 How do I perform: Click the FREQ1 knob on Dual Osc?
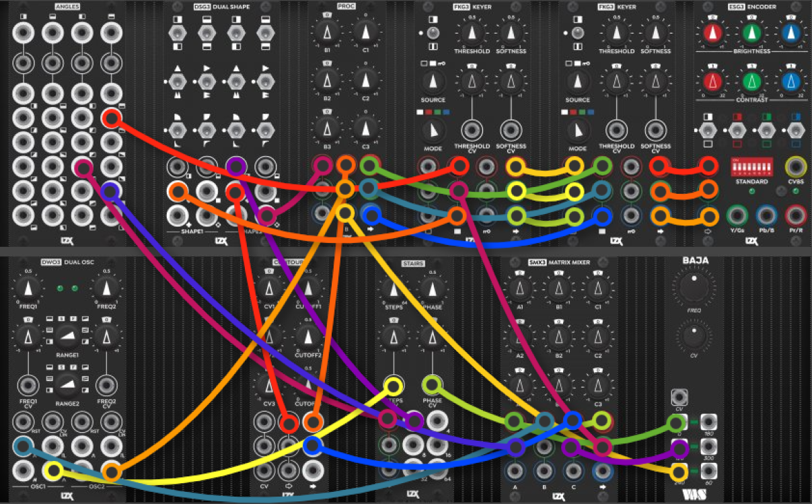coord(28,289)
